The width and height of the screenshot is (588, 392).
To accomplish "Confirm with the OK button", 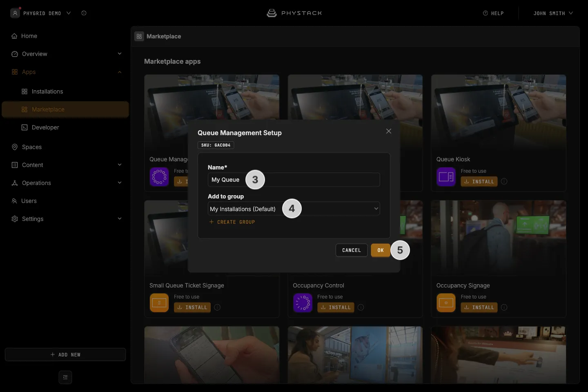I will point(381,250).
